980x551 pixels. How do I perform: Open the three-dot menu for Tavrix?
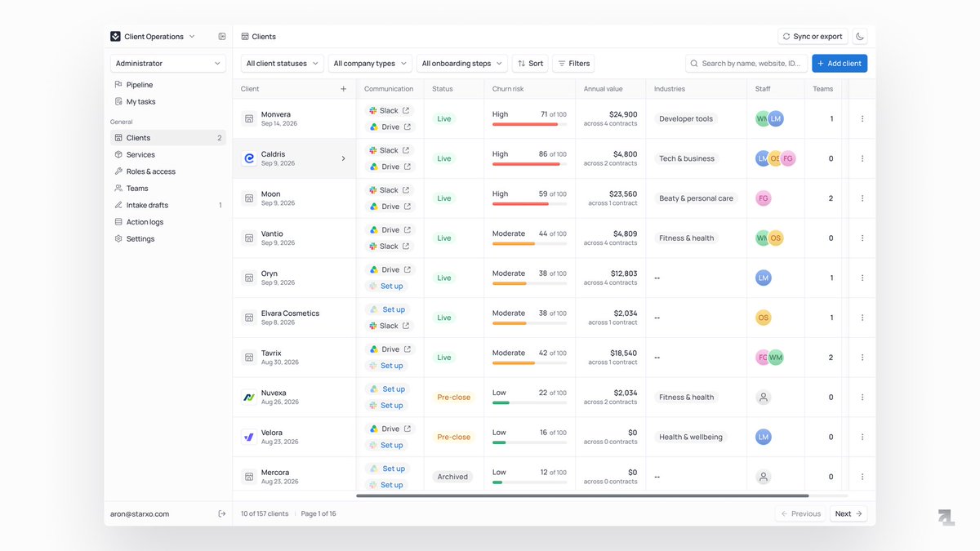coord(862,358)
